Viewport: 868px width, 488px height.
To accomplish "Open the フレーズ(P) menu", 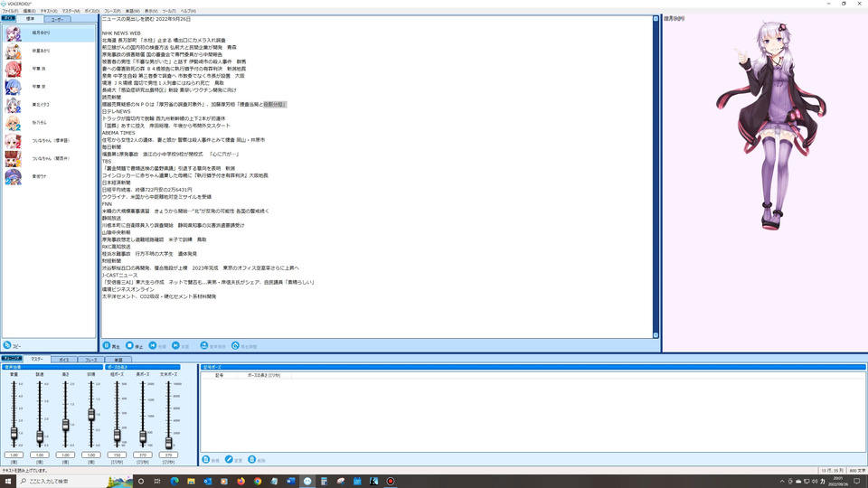I will click(x=112, y=11).
